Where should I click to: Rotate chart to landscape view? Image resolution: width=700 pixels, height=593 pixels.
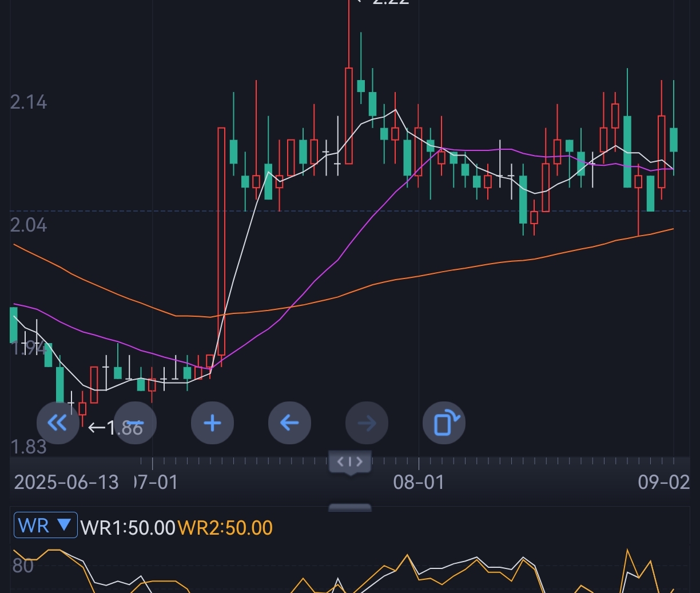(444, 423)
